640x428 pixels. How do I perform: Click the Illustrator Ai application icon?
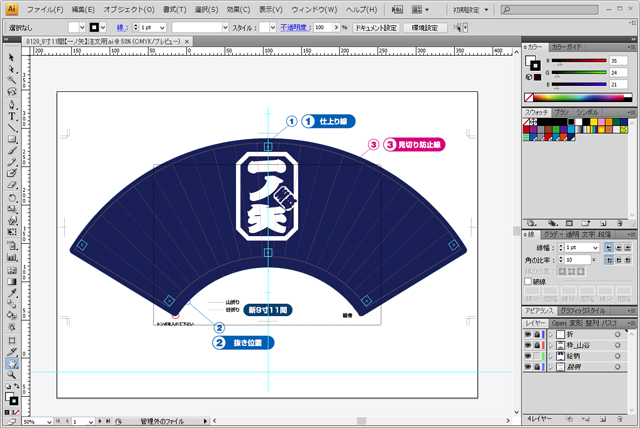(x=11, y=8)
